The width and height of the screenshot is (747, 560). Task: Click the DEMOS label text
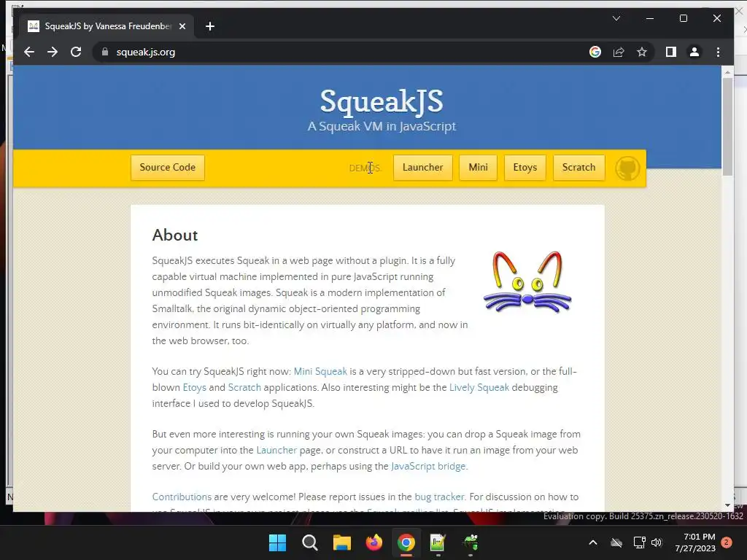point(365,168)
